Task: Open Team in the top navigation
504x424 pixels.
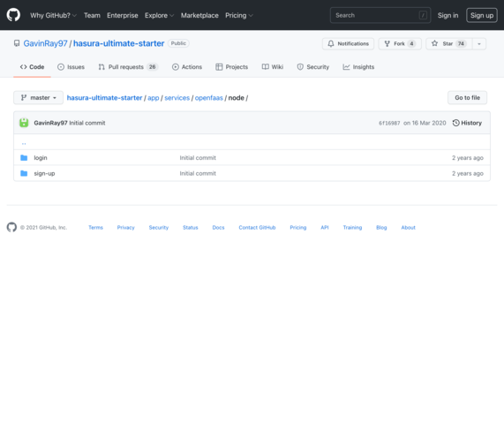Action: click(92, 15)
